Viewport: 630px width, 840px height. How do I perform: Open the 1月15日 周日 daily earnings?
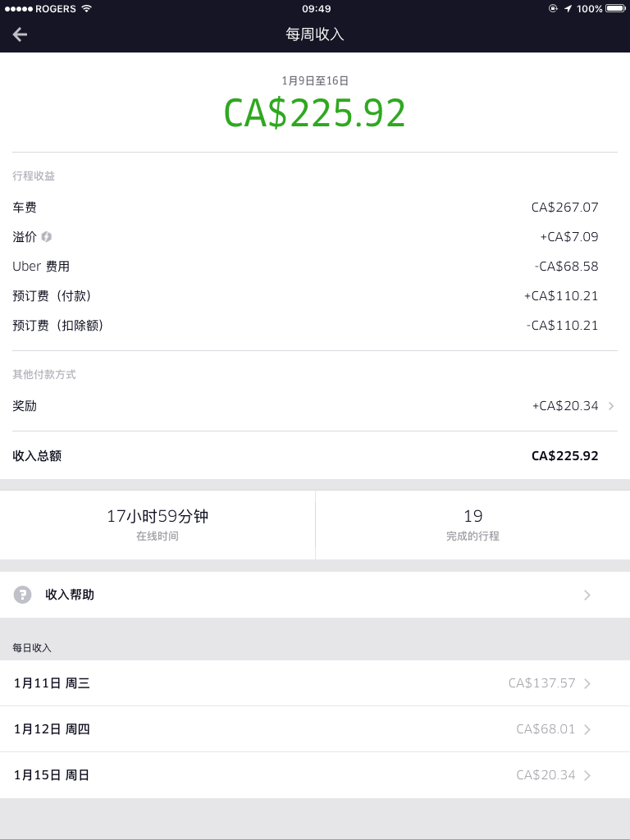315,775
